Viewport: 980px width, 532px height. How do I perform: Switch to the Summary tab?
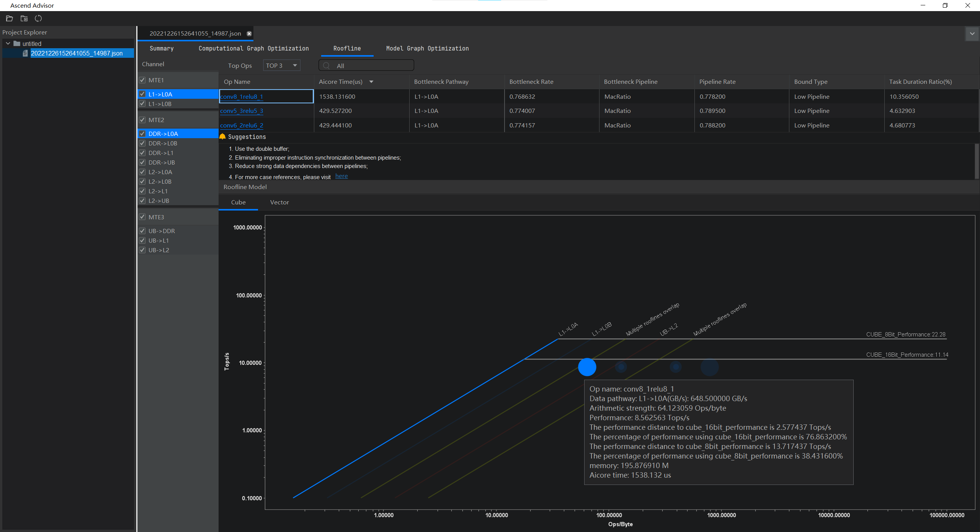162,49
